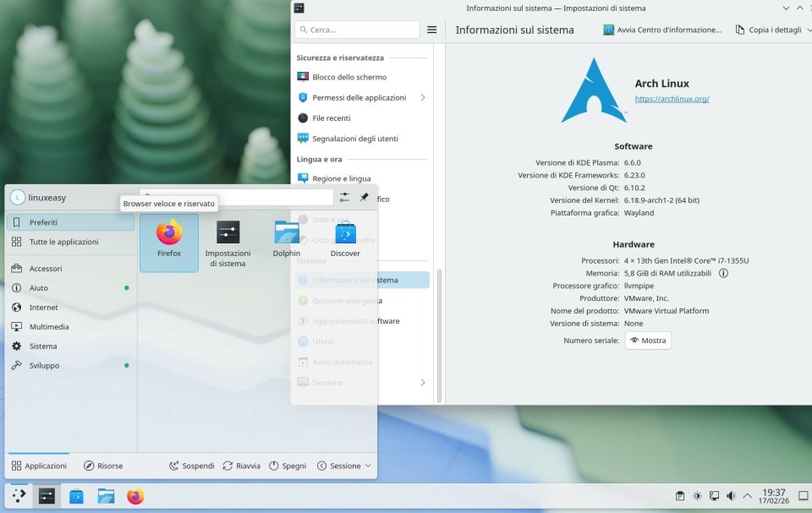Open the volume icon in system tray
Image resolution: width=812 pixels, height=513 pixels.
click(731, 496)
